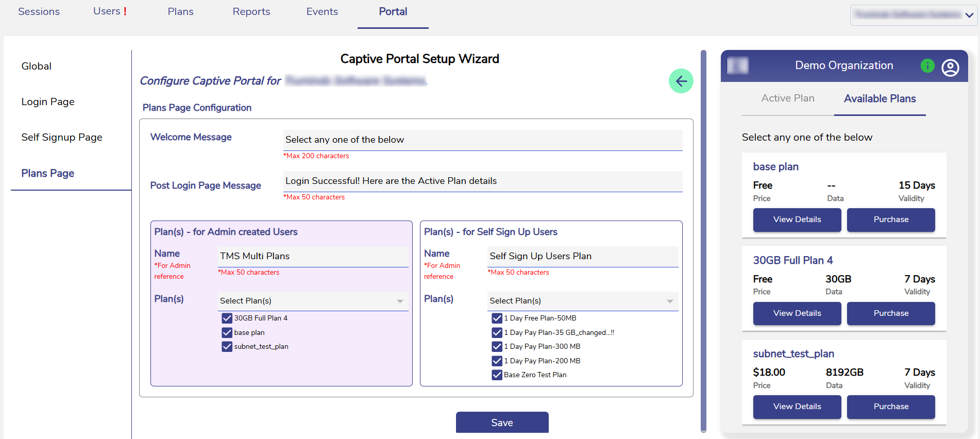Click the organization logo in preview header
Image resolution: width=980 pixels, height=439 pixels.
tap(737, 65)
